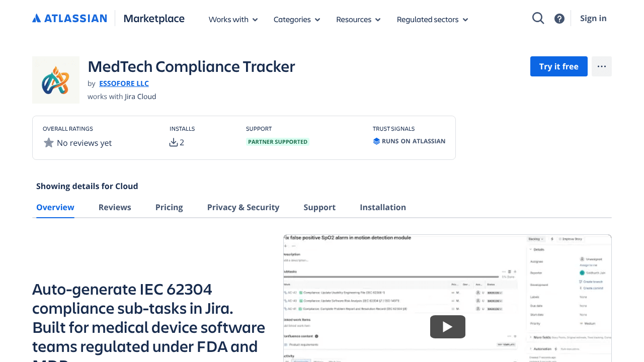Open the Support tab
Viewport: 644px width, 362px height.
pos(319,207)
